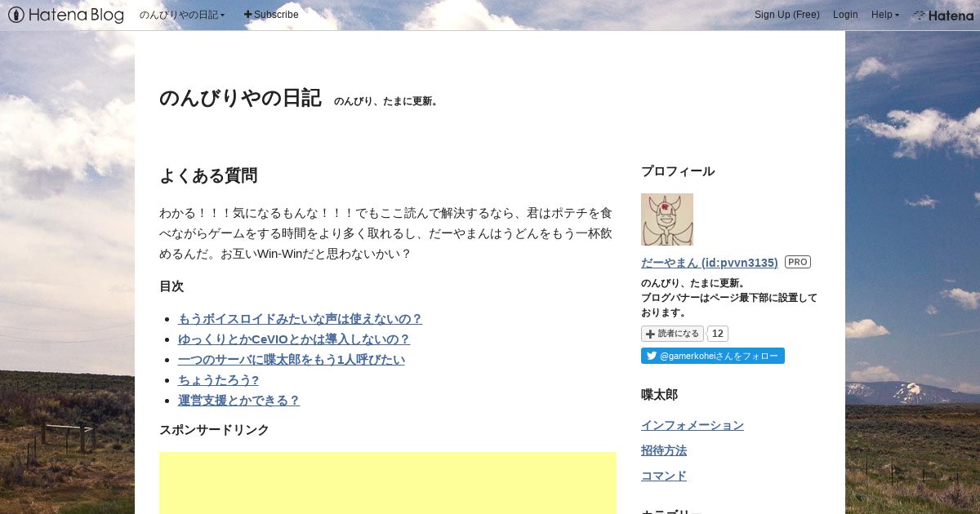Image resolution: width=980 pixels, height=514 pixels.
Task: Click Sign Up (Free) link
Action: (786, 15)
